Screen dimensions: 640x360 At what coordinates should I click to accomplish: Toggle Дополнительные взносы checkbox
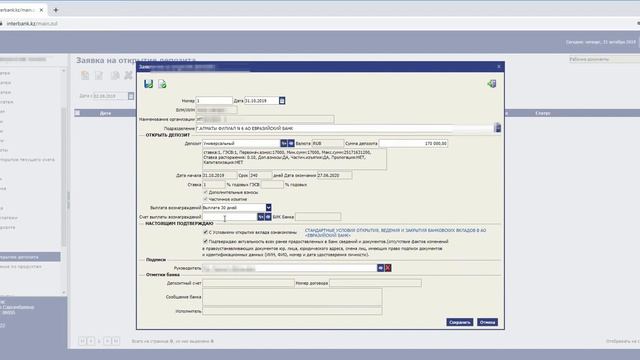[206, 192]
